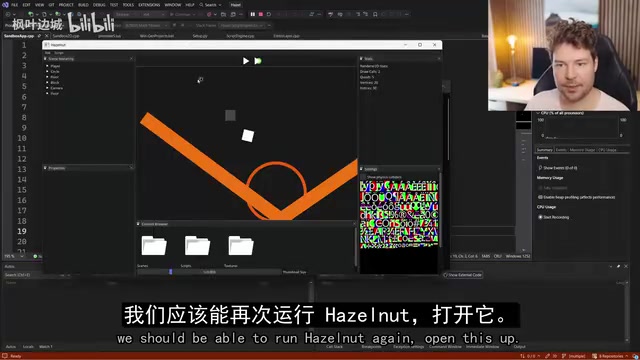Viewport: 640px width, 360px height.
Task: Open the EXTENSIONS menu
Action: click(x=149, y=5)
